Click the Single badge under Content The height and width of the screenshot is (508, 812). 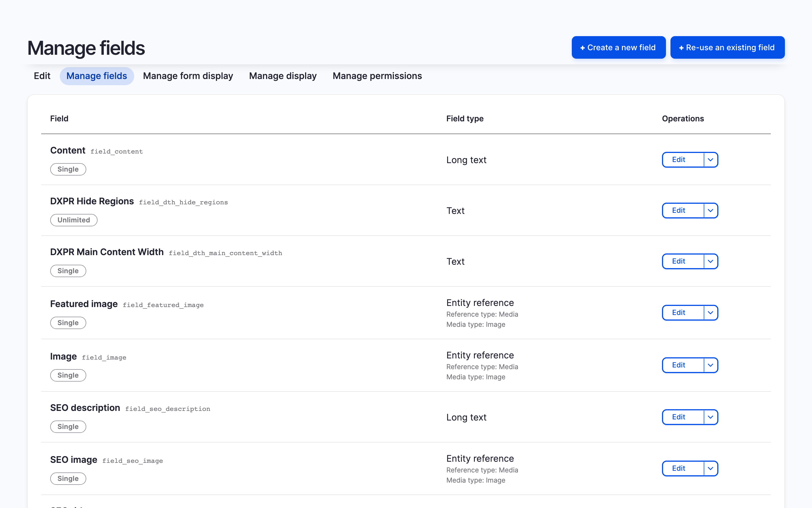pos(68,169)
